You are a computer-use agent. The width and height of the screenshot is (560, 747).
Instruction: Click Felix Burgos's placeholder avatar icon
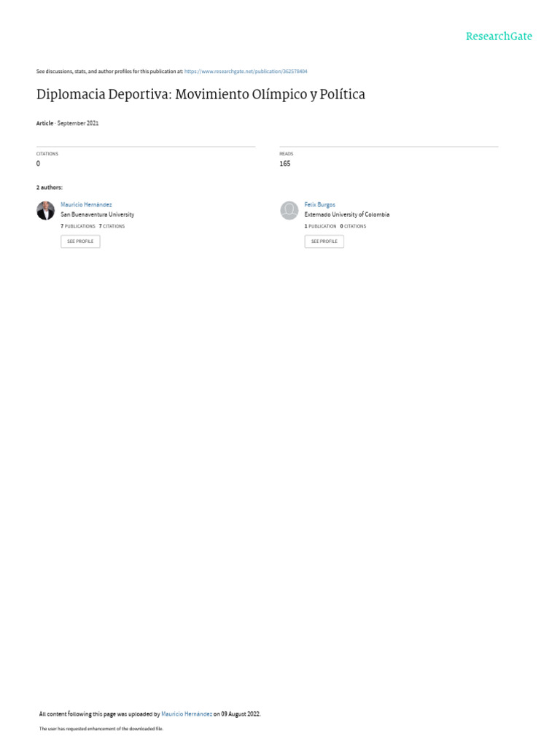click(289, 210)
